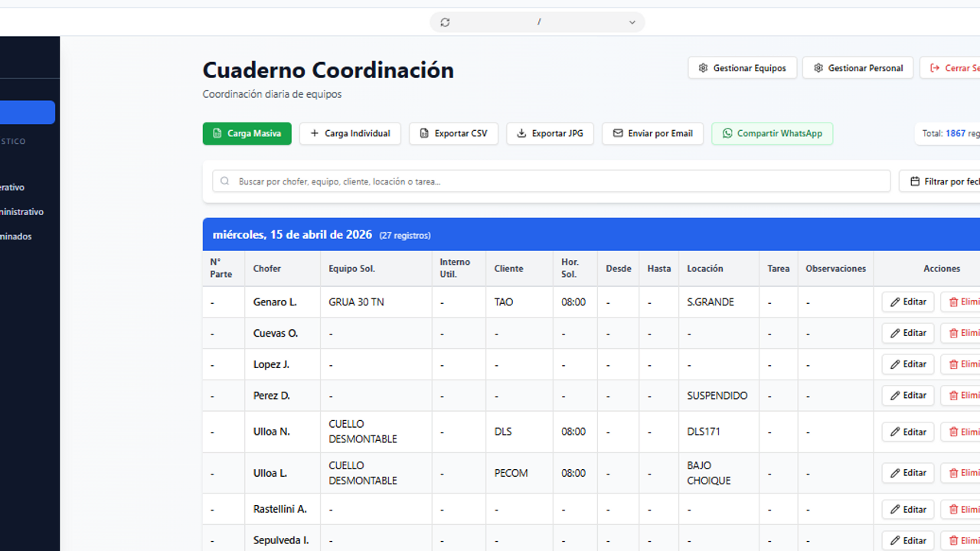
Task: Click the search field for chofer, equipo
Action: [551, 181]
